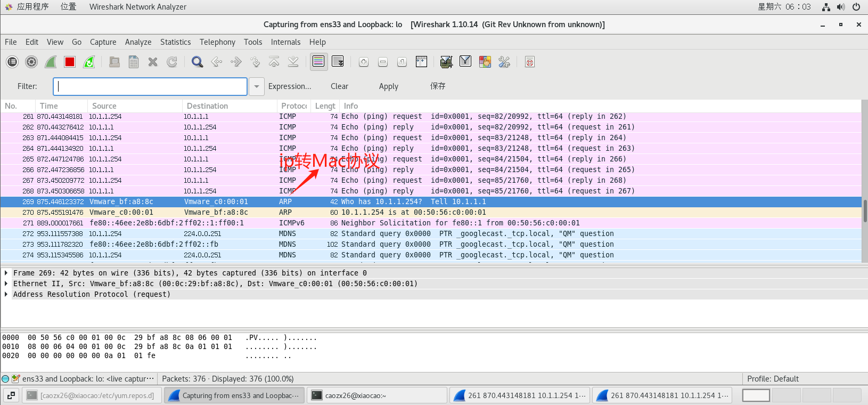The height and width of the screenshot is (405, 868).
Task: Open the filter history dropdown arrow
Action: [x=257, y=86]
